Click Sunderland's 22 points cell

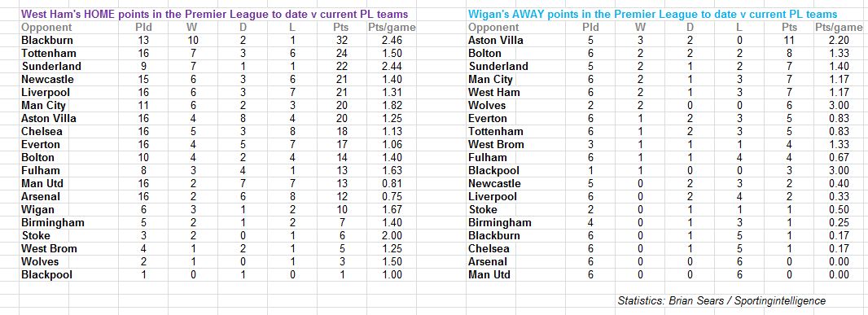tap(343, 67)
